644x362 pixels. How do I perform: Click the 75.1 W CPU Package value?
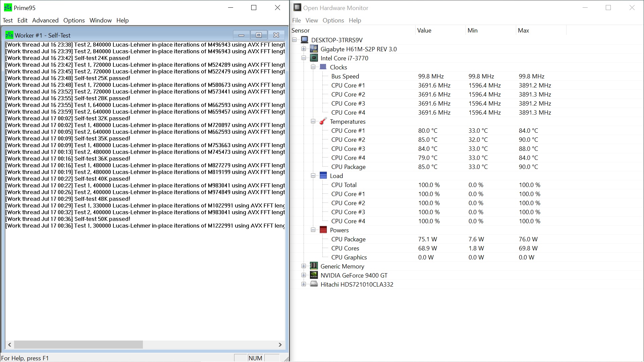pyautogui.click(x=428, y=239)
